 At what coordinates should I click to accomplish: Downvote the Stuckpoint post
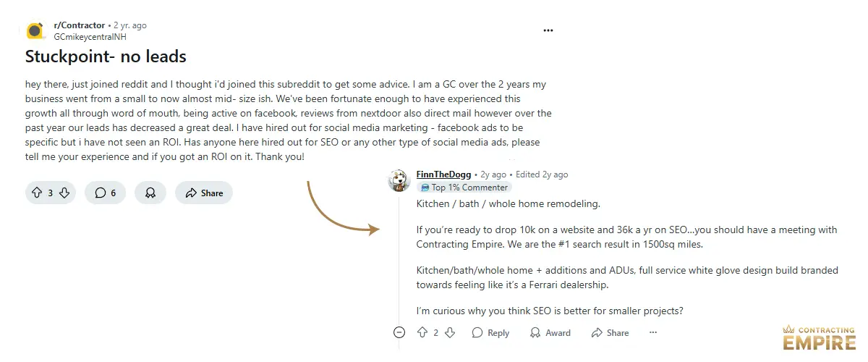[x=64, y=193]
